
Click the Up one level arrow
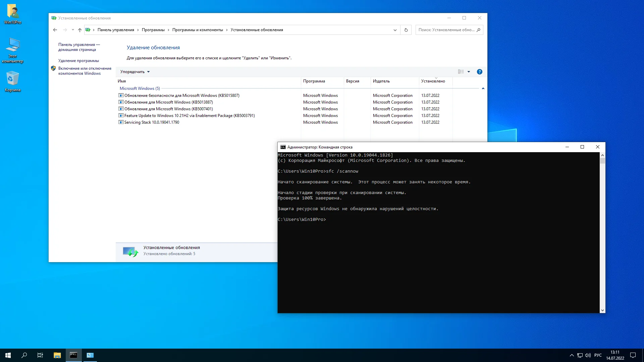pos(79,30)
